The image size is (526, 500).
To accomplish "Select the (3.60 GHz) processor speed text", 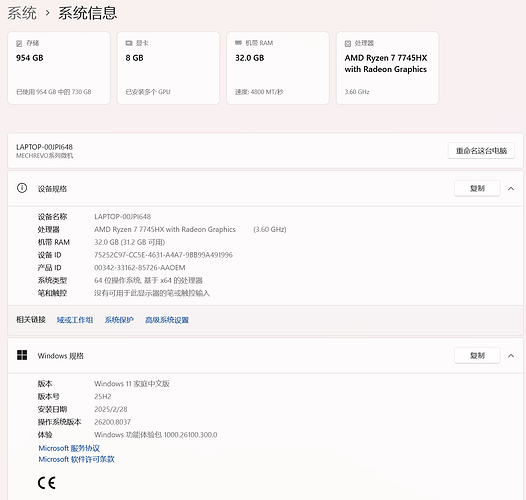I will (270, 229).
